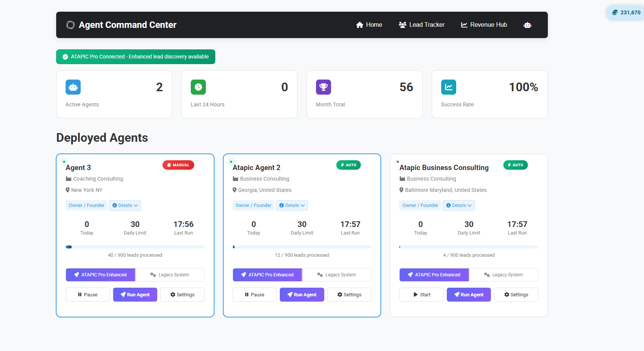This screenshot has height=351, width=644.
Task: Click the Agent Command Center logo icon
Action: [71, 25]
